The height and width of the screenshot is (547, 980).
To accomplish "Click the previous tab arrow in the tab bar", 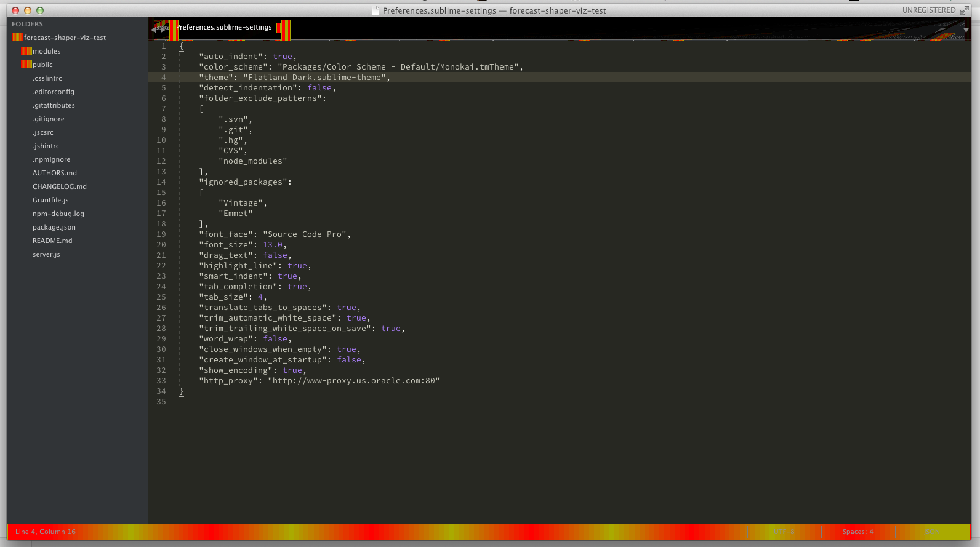I will pos(154,28).
